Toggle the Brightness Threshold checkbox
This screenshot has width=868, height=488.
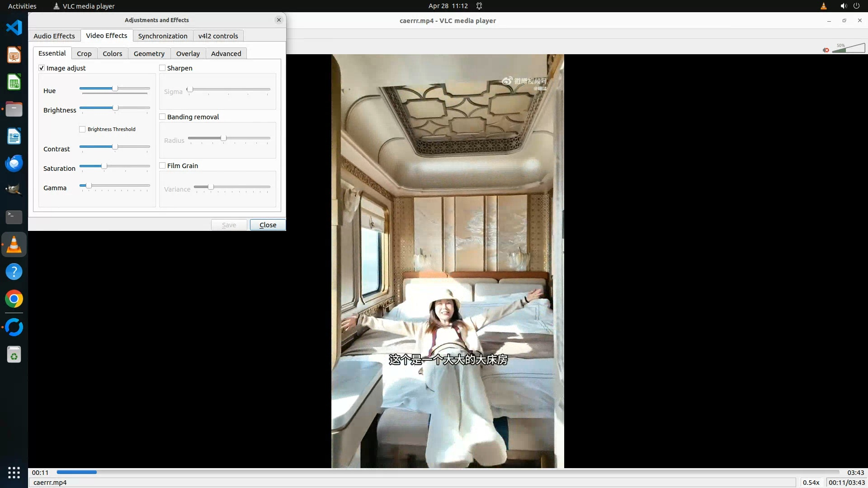pos(82,129)
